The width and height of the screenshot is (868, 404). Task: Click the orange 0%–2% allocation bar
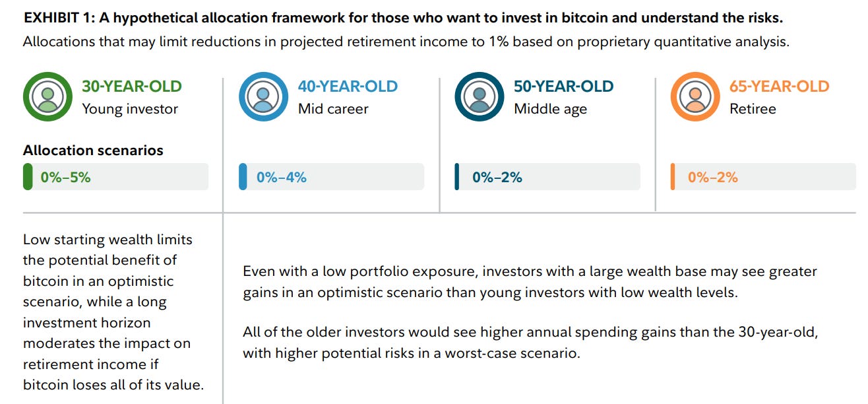coord(762,177)
